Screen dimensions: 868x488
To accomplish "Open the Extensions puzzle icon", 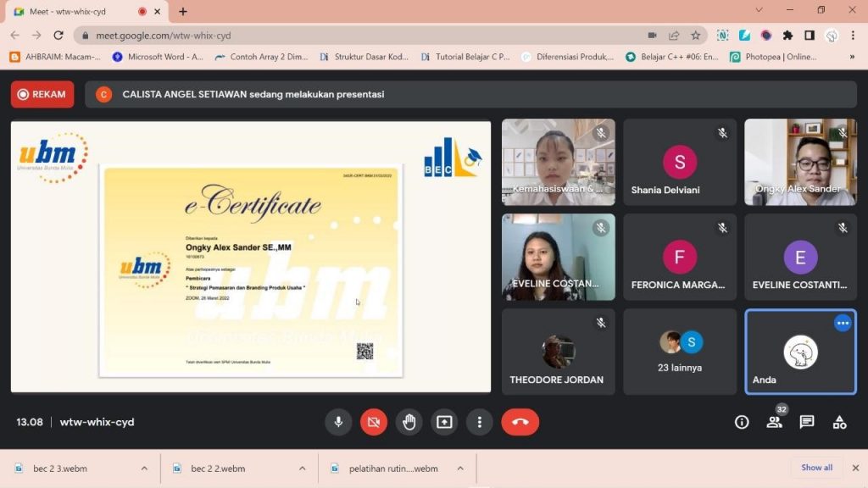I will point(787,36).
